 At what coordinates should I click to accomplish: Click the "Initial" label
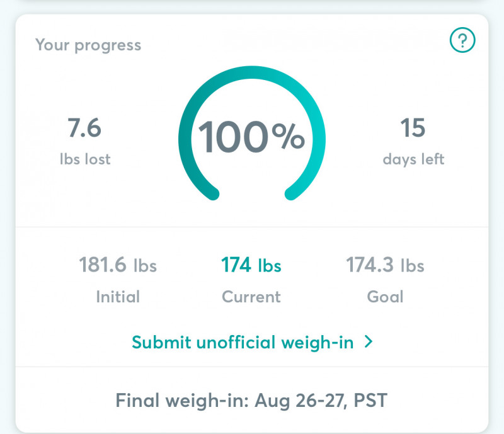coord(118,296)
